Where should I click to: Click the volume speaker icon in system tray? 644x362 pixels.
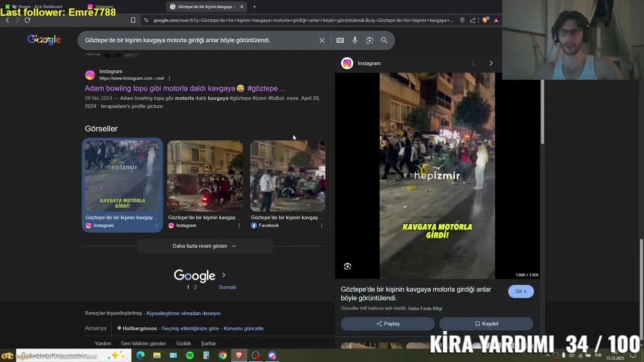[x=571, y=355]
